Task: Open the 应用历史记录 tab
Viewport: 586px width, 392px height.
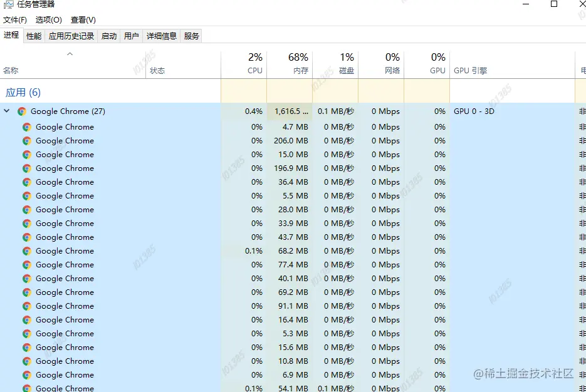Action: pyautogui.click(x=71, y=36)
